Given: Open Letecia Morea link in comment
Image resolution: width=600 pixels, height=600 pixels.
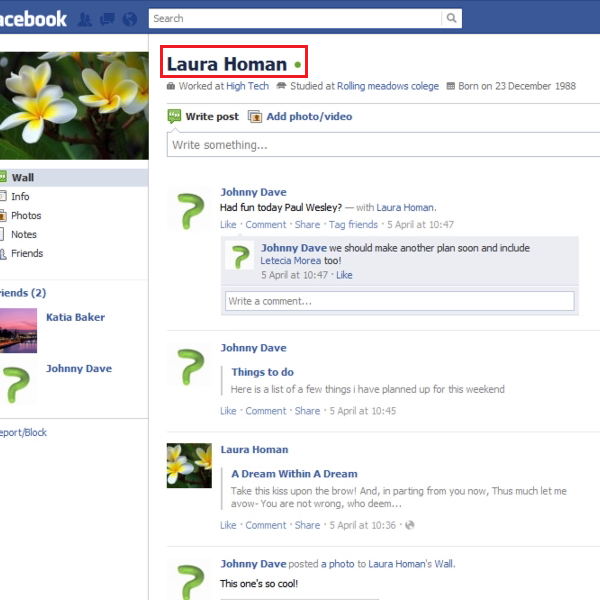Looking at the screenshot, I should (291, 261).
